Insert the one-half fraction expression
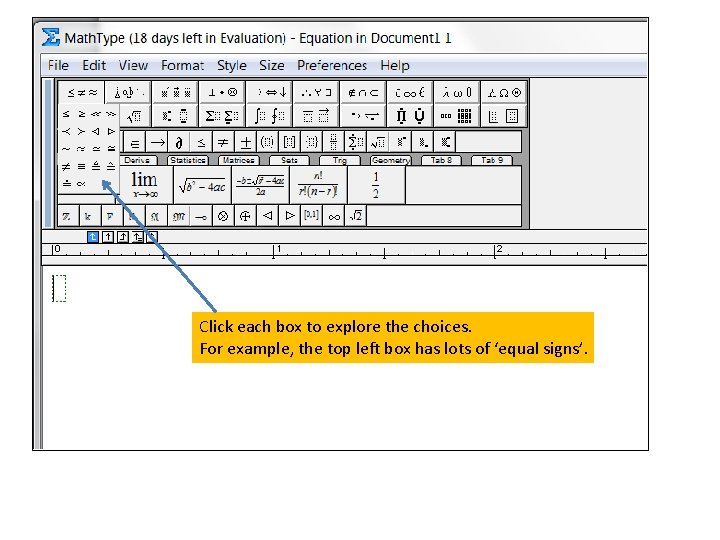 [x=376, y=185]
